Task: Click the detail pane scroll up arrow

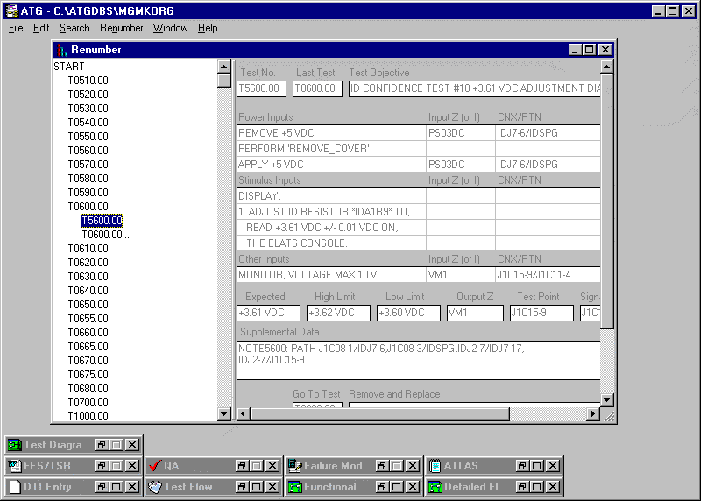Action: [606, 67]
